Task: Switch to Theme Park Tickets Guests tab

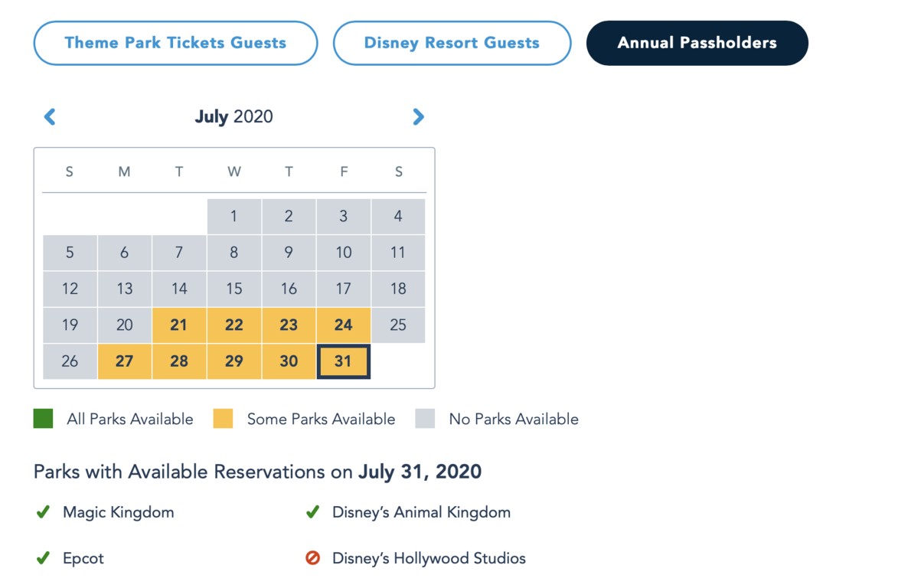Action: [x=175, y=43]
